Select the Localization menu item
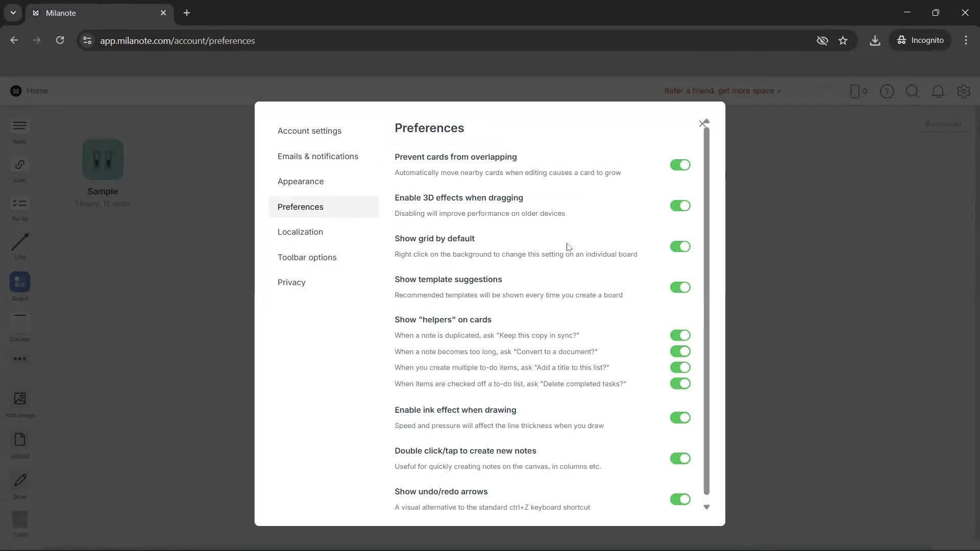 point(300,232)
